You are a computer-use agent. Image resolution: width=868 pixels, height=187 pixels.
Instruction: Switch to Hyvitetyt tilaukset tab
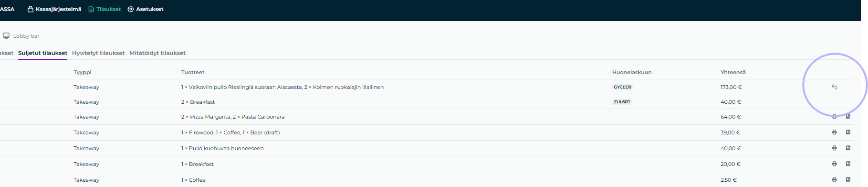click(x=98, y=53)
